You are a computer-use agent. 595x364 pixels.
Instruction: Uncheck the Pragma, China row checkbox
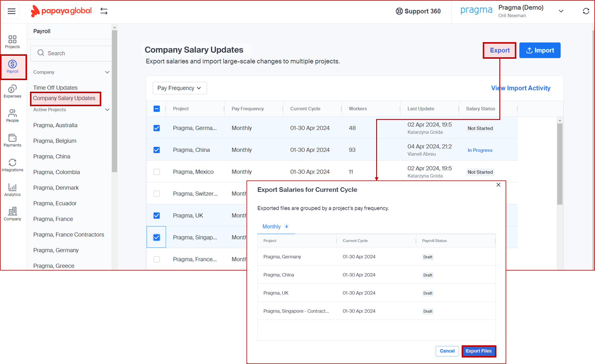[x=157, y=150]
